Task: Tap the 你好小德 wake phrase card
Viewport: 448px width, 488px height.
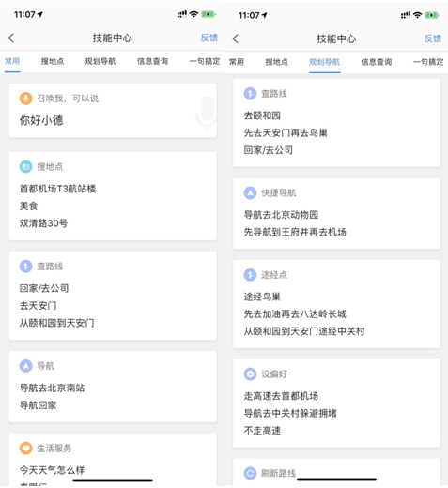Action: [x=113, y=111]
